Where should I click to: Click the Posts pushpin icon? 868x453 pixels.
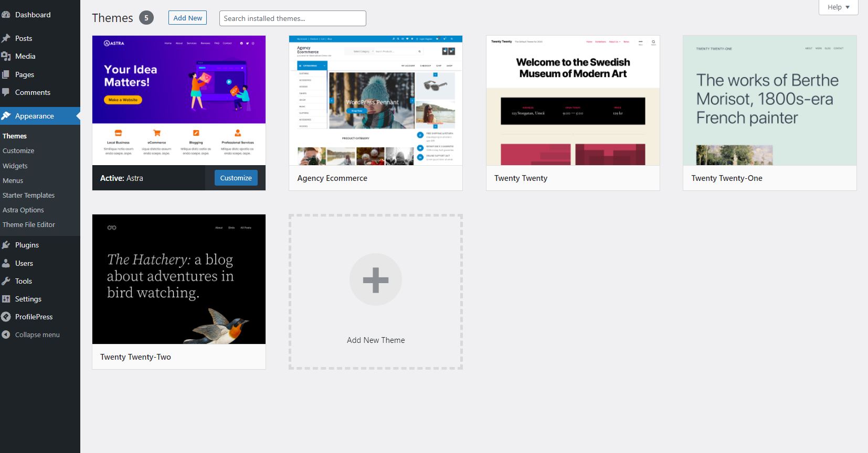click(6, 38)
